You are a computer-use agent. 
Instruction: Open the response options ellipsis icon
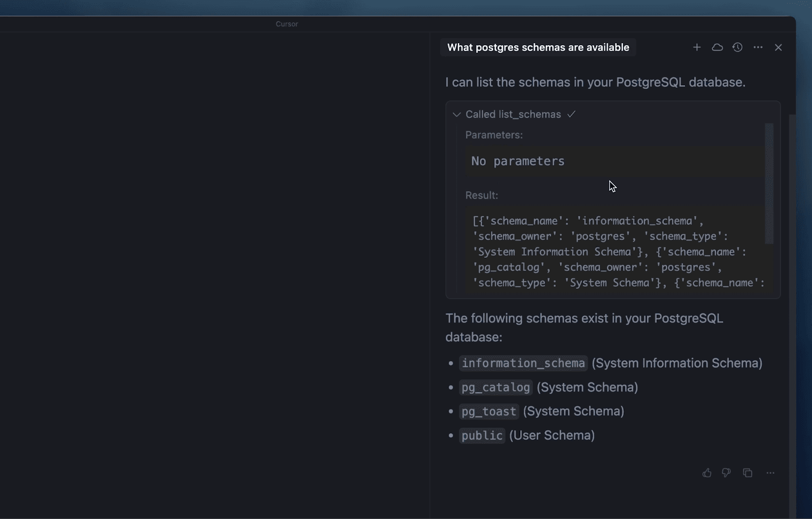coord(770,473)
